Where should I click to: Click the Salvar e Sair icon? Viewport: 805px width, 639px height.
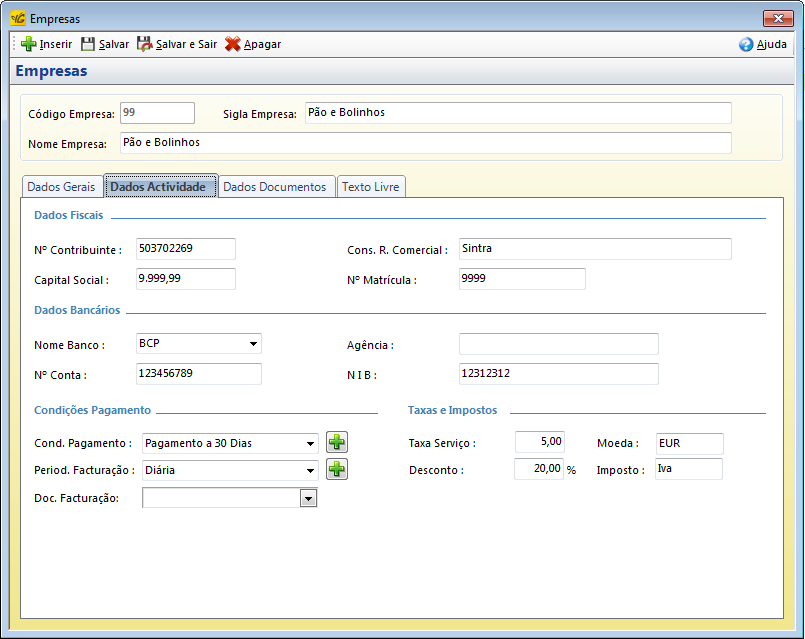pyautogui.click(x=145, y=44)
